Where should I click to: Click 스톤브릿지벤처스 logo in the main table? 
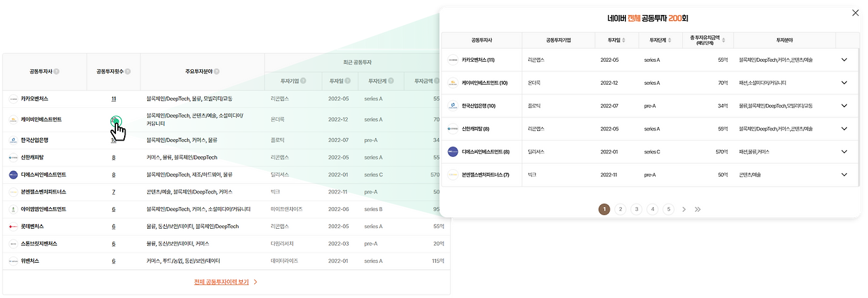click(13, 243)
